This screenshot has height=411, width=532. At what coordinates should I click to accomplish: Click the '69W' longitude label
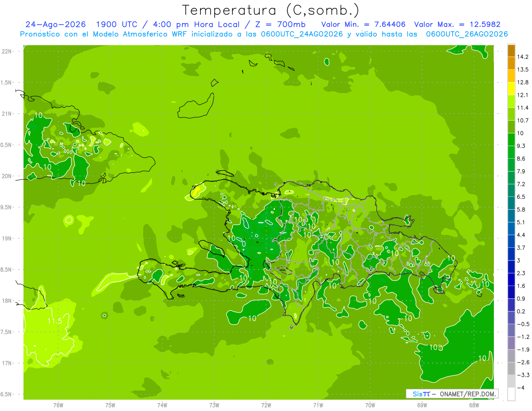coord(422,405)
